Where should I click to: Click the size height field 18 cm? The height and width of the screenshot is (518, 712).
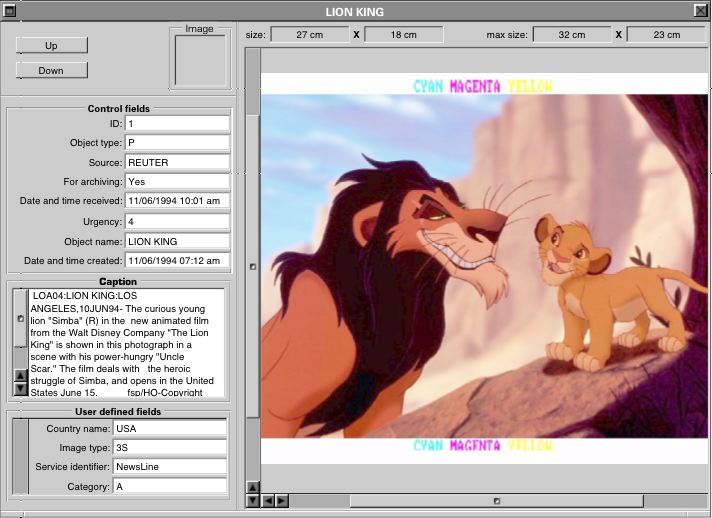point(404,35)
